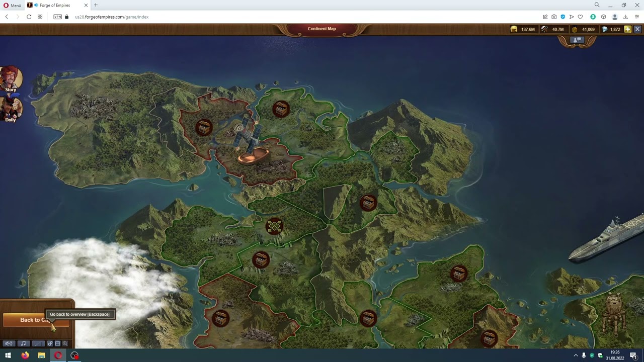Click the supplies hammer tools icon
This screenshot has width=644, height=362.
click(544, 30)
